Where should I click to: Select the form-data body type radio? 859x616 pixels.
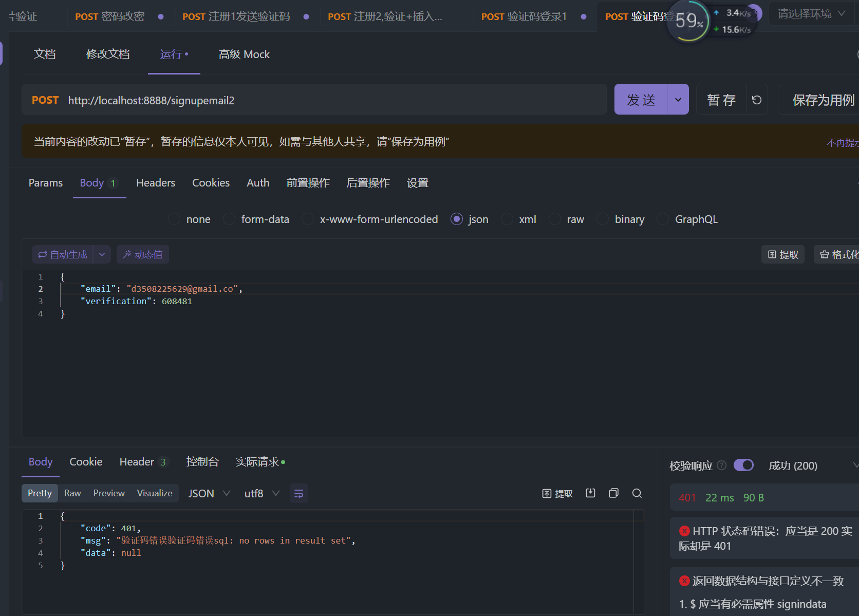pyautogui.click(x=229, y=219)
